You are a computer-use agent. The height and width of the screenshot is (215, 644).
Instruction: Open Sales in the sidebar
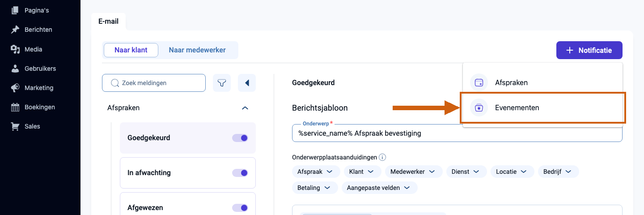[x=32, y=126]
